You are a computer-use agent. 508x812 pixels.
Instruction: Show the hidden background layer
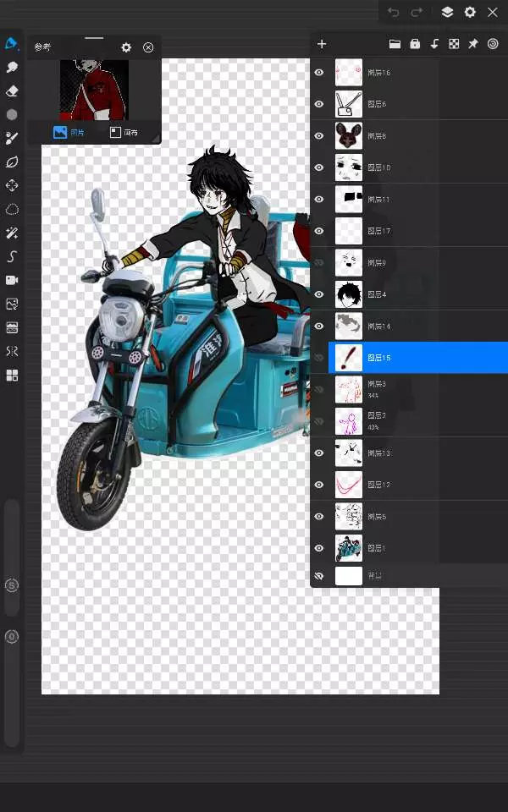pyautogui.click(x=319, y=576)
